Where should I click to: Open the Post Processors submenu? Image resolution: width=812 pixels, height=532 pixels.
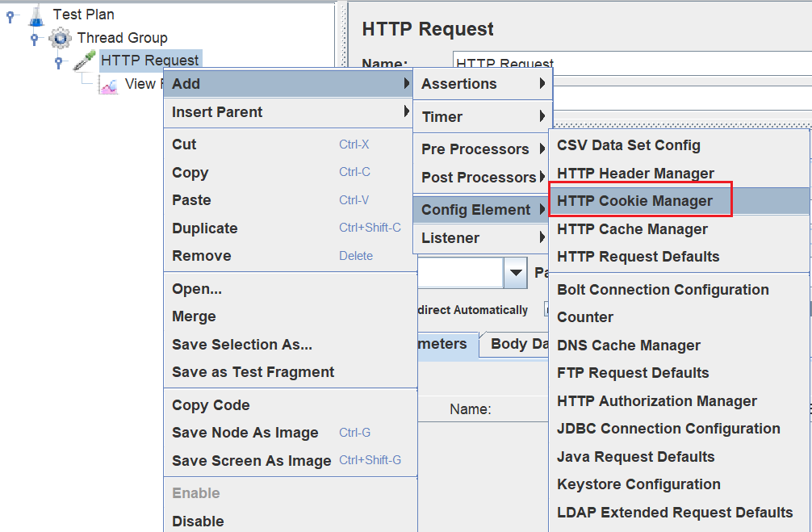coord(482,177)
